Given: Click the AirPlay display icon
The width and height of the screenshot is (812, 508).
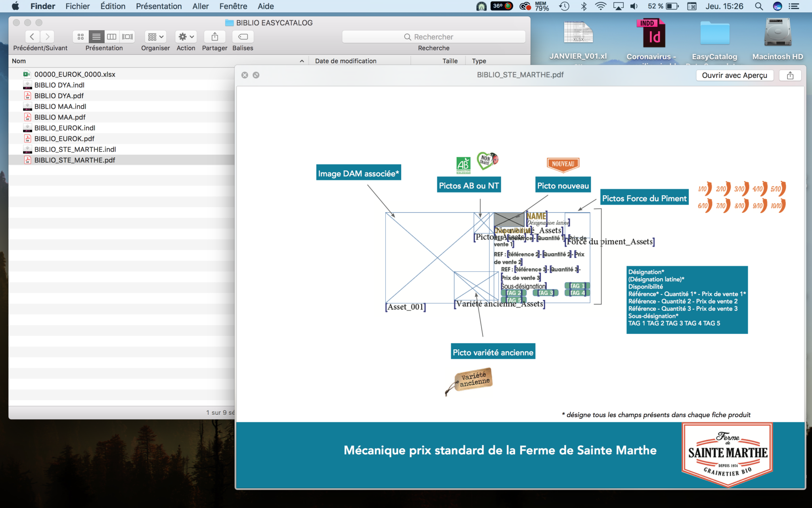Looking at the screenshot, I should click(619, 6).
